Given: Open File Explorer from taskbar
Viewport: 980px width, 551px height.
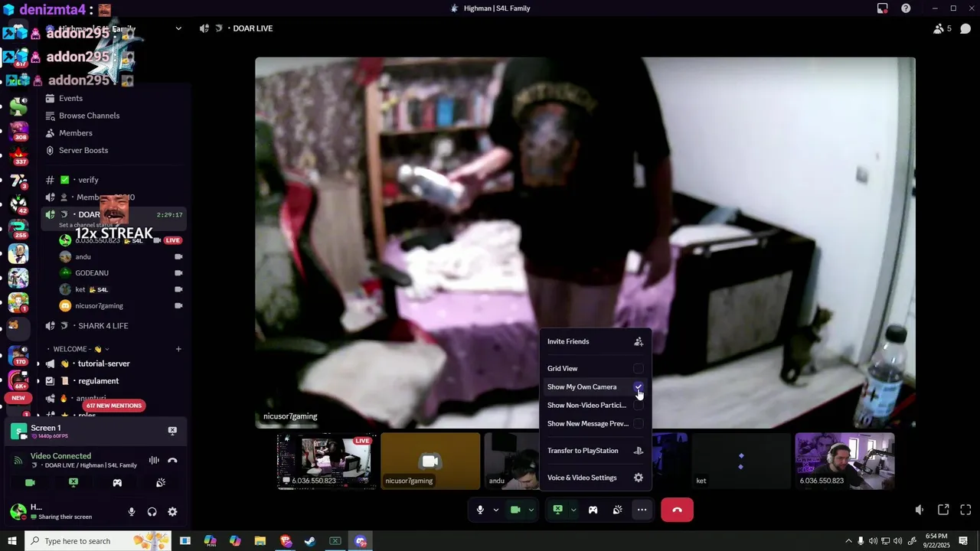Looking at the screenshot, I should [x=260, y=541].
